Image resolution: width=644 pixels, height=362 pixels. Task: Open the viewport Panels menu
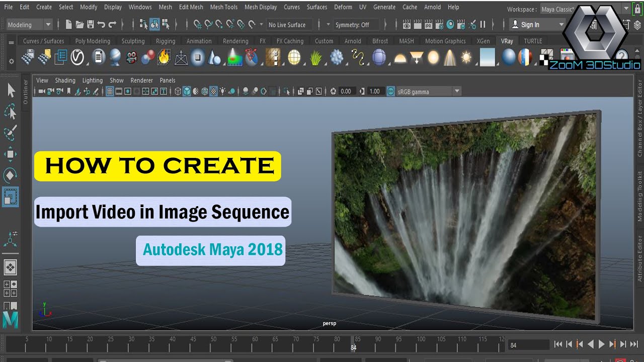click(x=168, y=80)
